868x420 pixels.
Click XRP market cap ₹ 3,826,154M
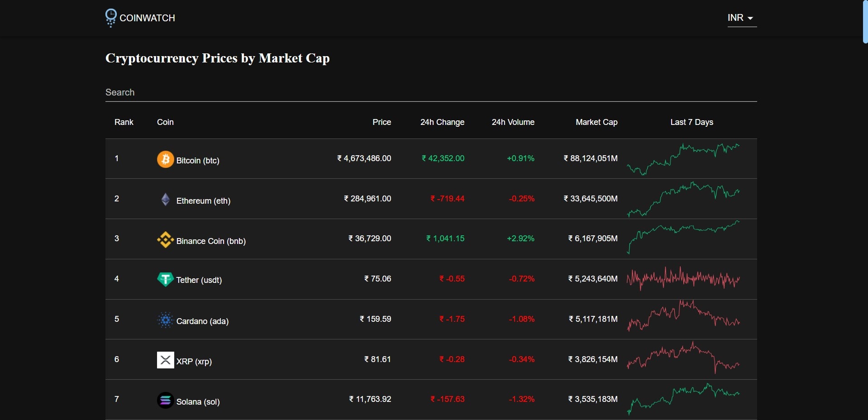coord(593,359)
